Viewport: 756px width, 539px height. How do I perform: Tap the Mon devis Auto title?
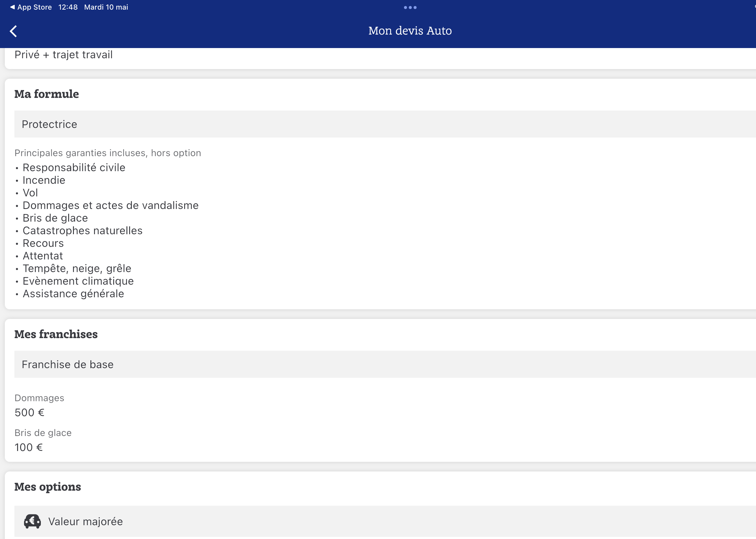(x=410, y=31)
